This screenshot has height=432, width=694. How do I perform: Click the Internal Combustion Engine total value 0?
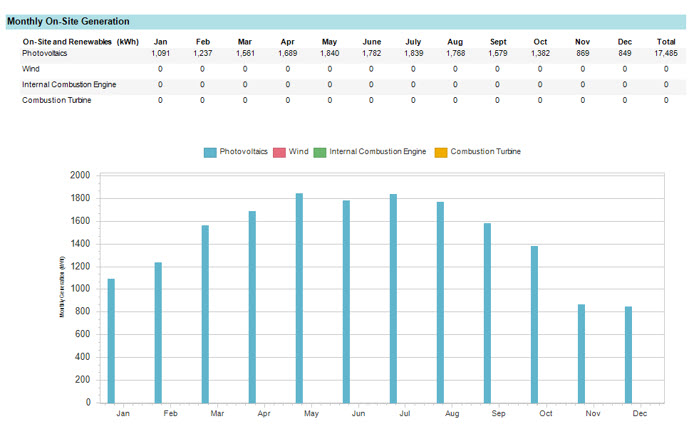coord(666,85)
